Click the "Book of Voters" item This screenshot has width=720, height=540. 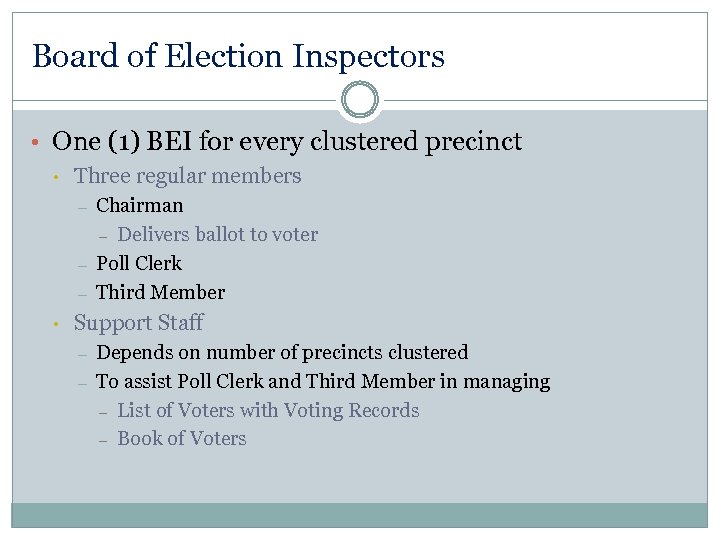pyautogui.click(x=182, y=439)
